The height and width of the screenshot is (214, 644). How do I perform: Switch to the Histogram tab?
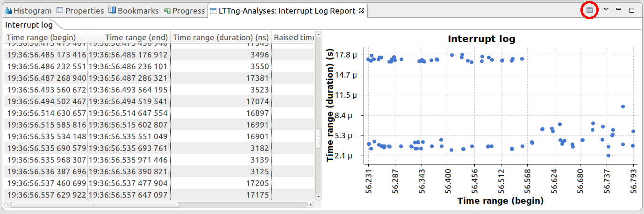coord(28,11)
